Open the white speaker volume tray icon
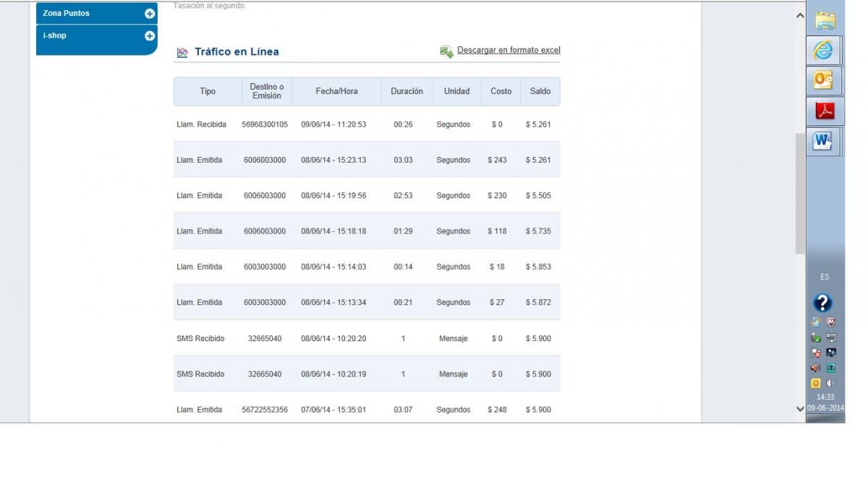 [x=830, y=383]
